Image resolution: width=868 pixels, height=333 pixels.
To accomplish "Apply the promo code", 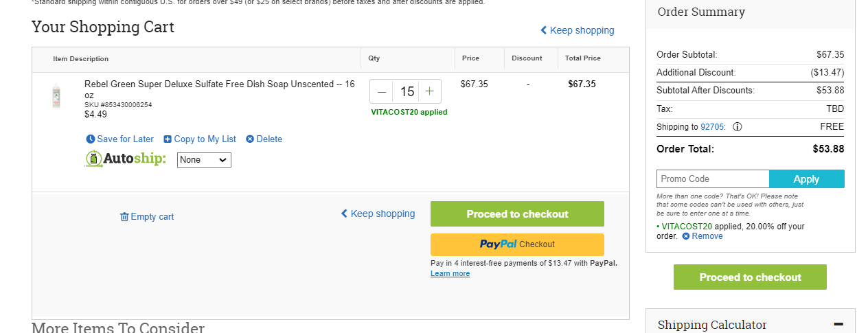I will tap(807, 179).
